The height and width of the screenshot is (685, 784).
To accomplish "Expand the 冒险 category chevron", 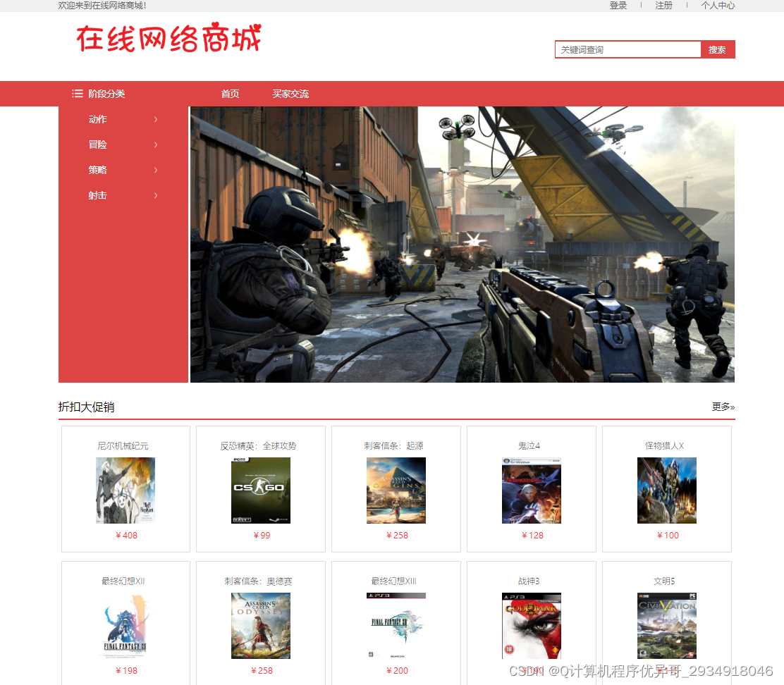I will pos(156,145).
